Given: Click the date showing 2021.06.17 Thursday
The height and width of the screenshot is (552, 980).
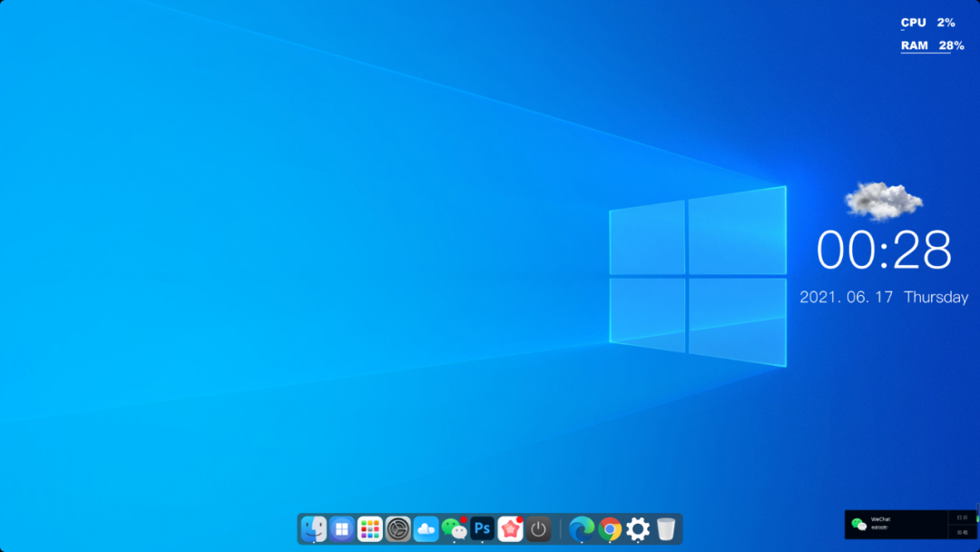Looking at the screenshot, I should click(x=883, y=297).
